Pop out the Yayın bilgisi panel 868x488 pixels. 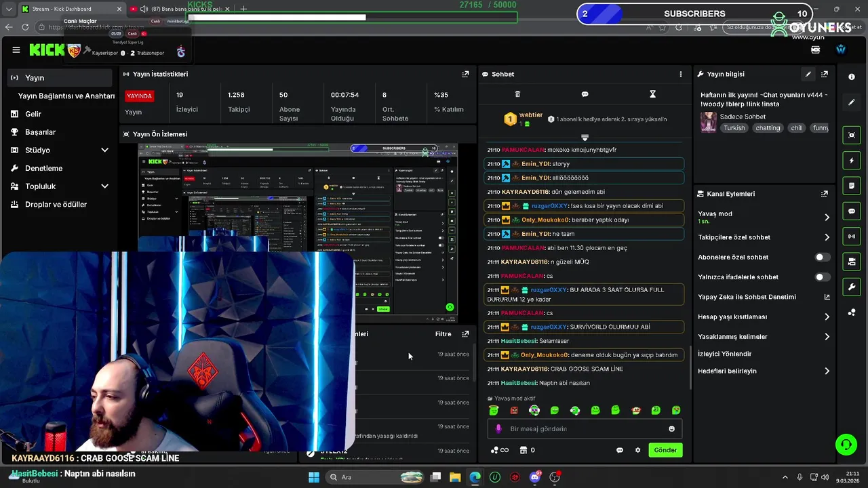pos(825,74)
